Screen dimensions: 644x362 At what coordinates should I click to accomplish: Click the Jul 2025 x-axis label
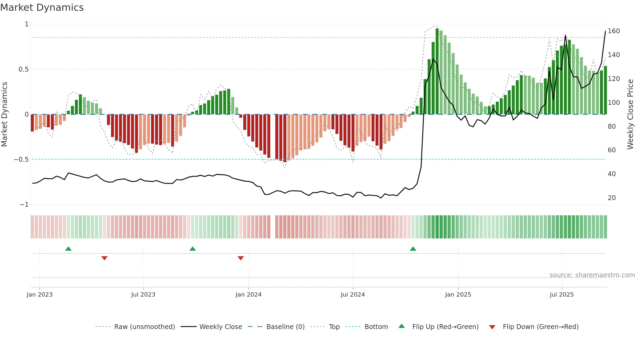pos(562,294)
